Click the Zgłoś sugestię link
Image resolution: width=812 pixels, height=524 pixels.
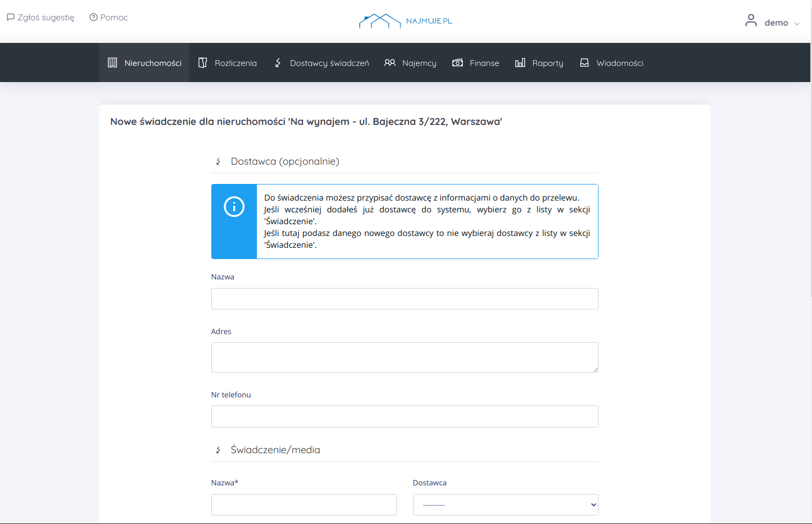[x=41, y=17]
